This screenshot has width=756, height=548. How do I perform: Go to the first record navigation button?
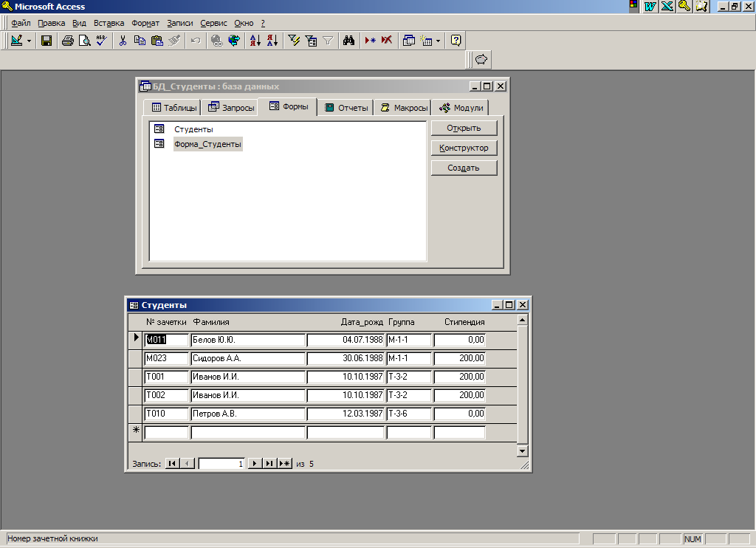click(x=172, y=464)
